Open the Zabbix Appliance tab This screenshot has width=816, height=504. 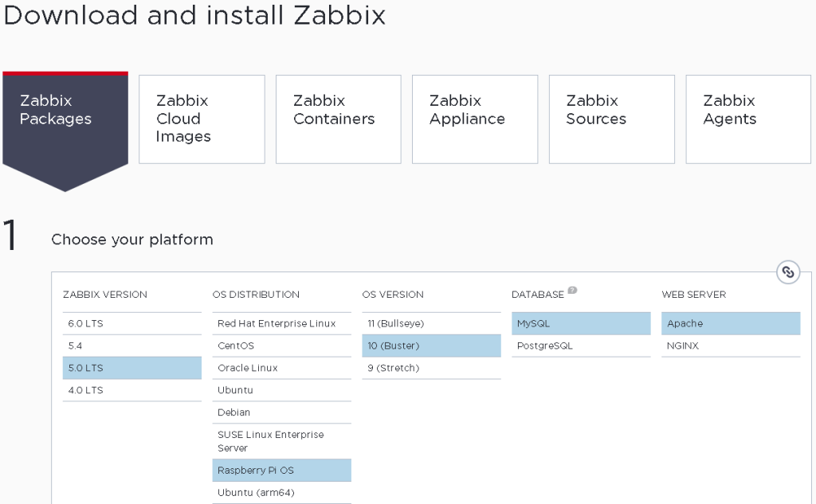pos(474,119)
